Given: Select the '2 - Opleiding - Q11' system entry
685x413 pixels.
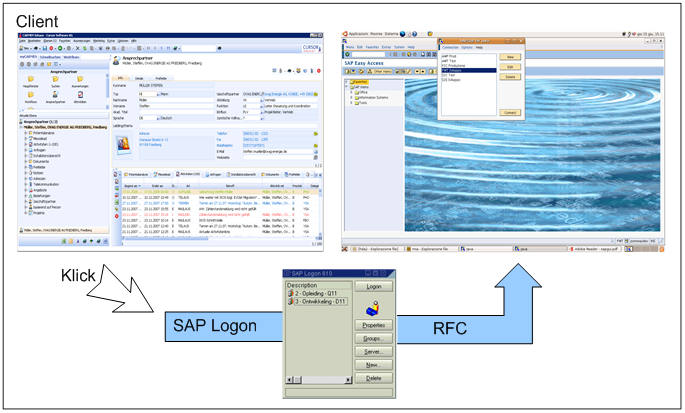Looking at the screenshot, I should pos(315,294).
